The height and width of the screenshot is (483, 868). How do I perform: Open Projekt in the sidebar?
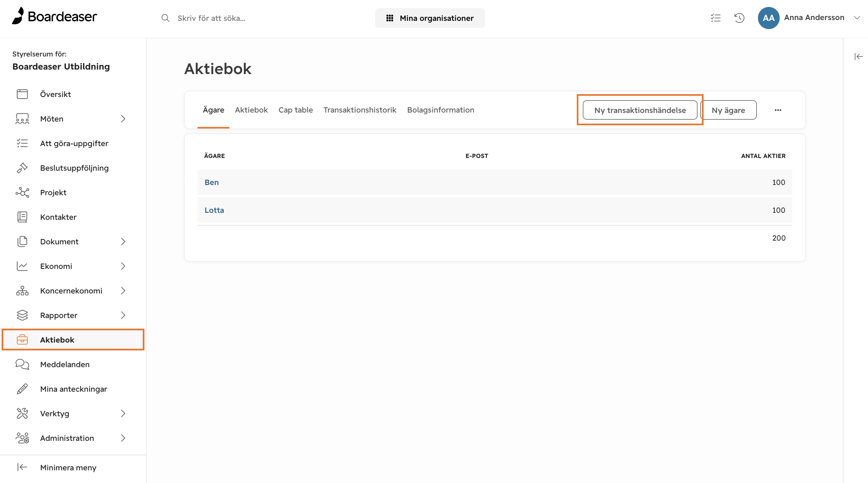pyautogui.click(x=53, y=192)
